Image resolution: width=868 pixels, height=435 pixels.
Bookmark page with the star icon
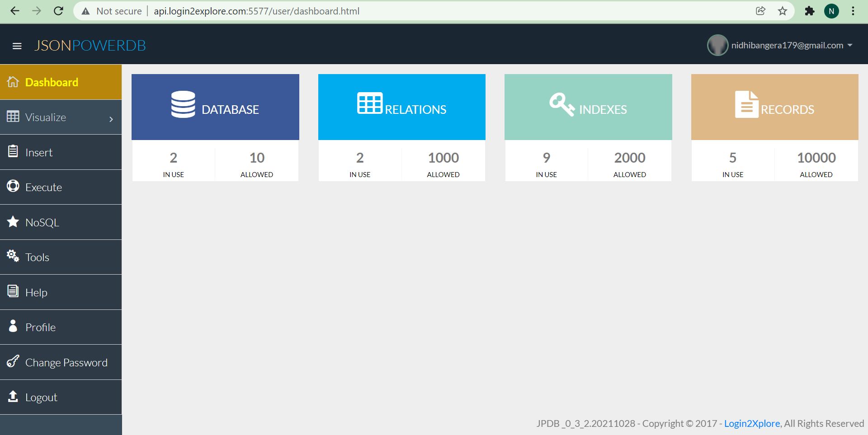[x=783, y=11]
